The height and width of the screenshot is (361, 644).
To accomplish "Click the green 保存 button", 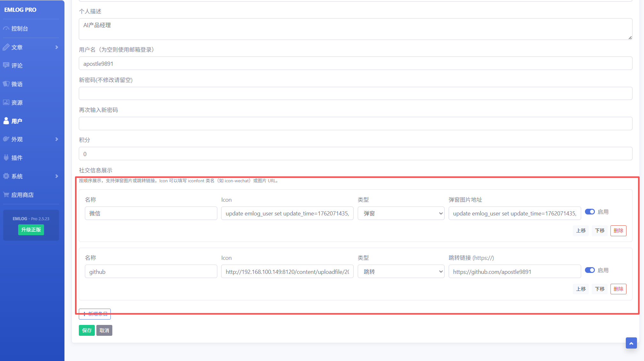I will pyautogui.click(x=86, y=330).
